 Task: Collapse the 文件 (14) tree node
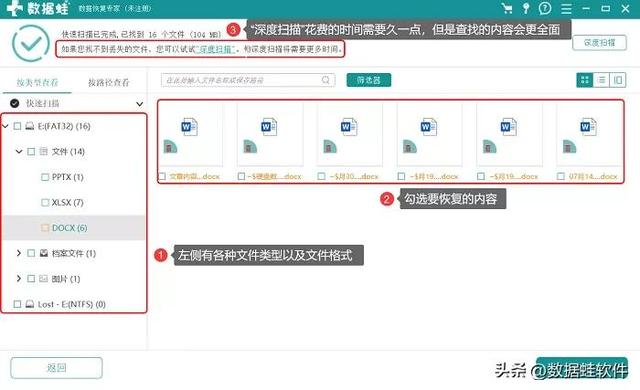coord(19,151)
